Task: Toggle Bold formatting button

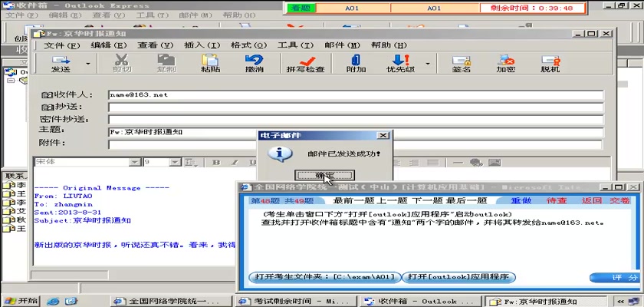Action: click(x=216, y=163)
